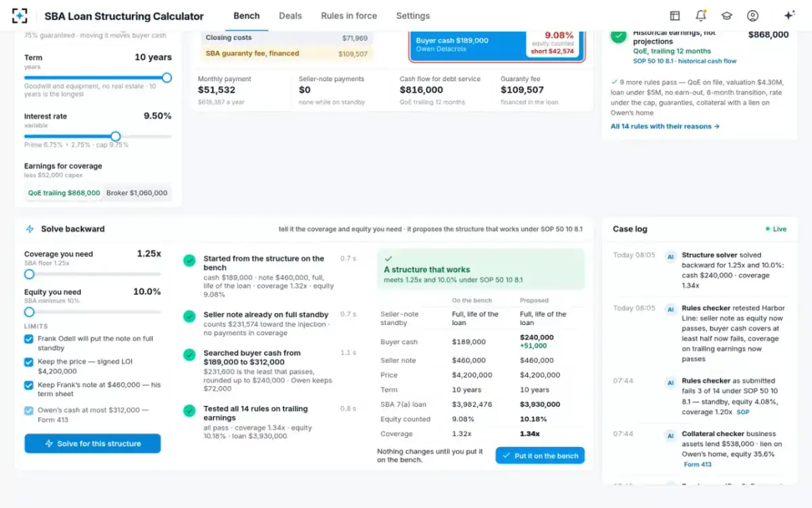Click the Case log heading
The width and height of the screenshot is (812, 508).
tap(630, 229)
